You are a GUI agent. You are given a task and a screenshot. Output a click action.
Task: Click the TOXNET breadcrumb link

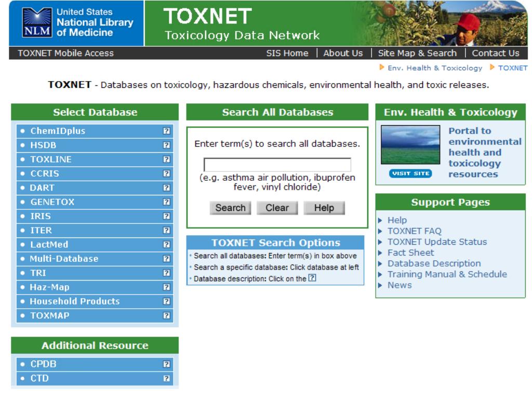(x=513, y=68)
